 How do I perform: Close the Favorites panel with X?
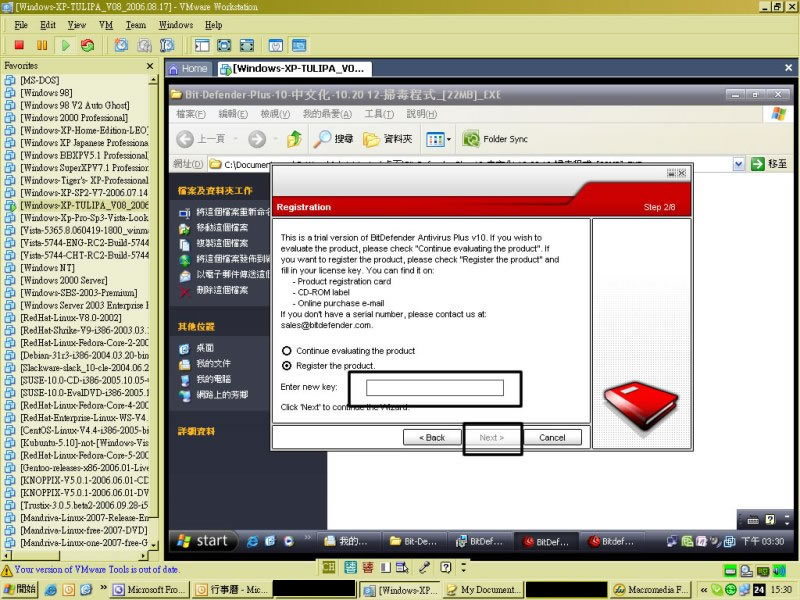tap(149, 66)
